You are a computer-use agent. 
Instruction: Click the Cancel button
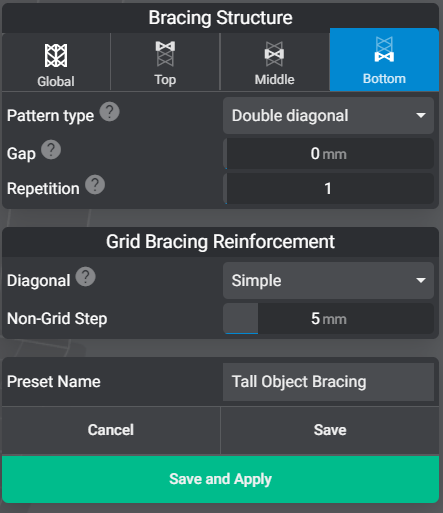[x=111, y=430]
